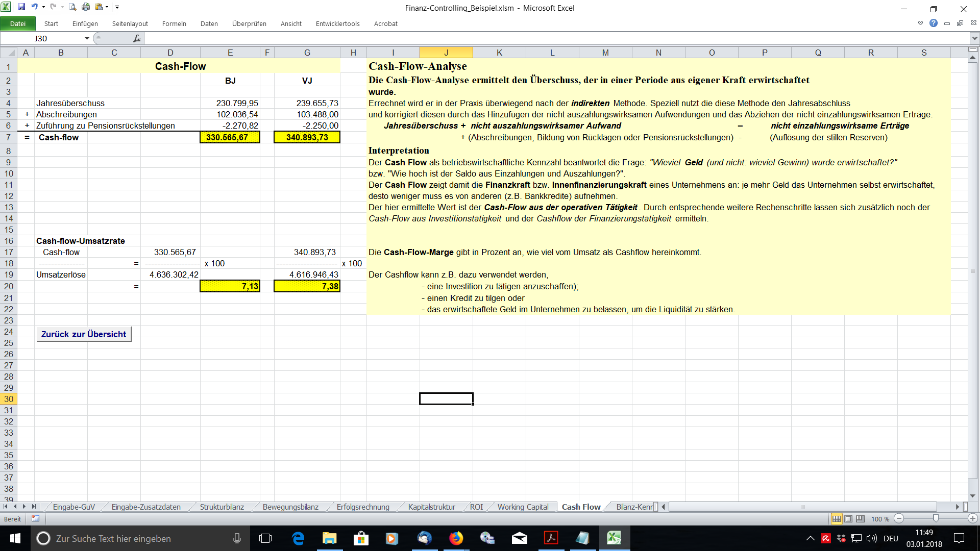Screen dimensions: 980x551
Task: Go to next sheet tab arrow
Action: [24, 507]
